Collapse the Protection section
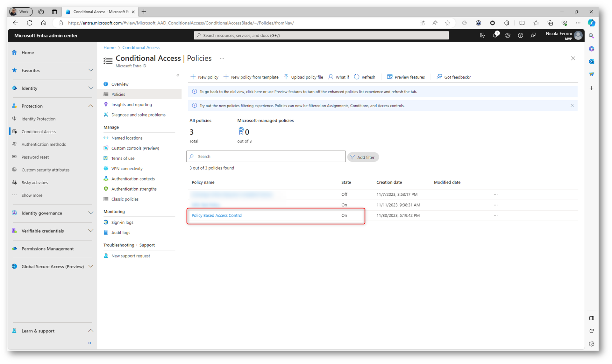The width and height of the screenshot is (612, 364). [91, 106]
